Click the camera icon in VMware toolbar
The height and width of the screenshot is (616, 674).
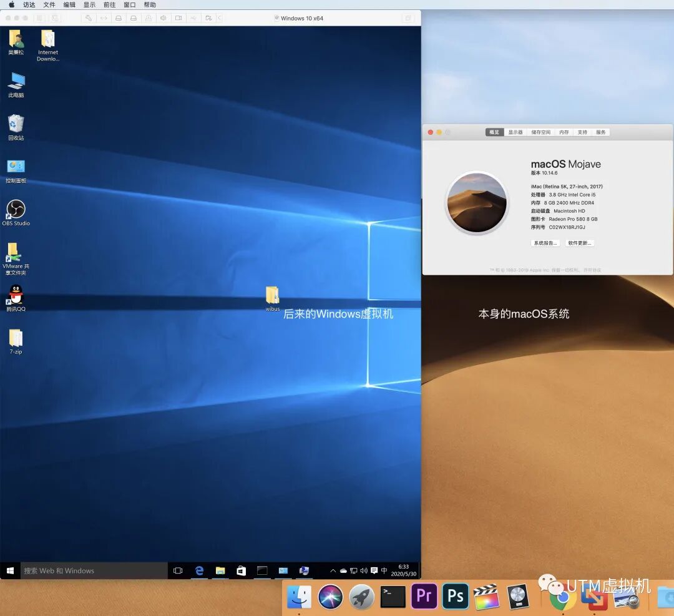point(178,18)
